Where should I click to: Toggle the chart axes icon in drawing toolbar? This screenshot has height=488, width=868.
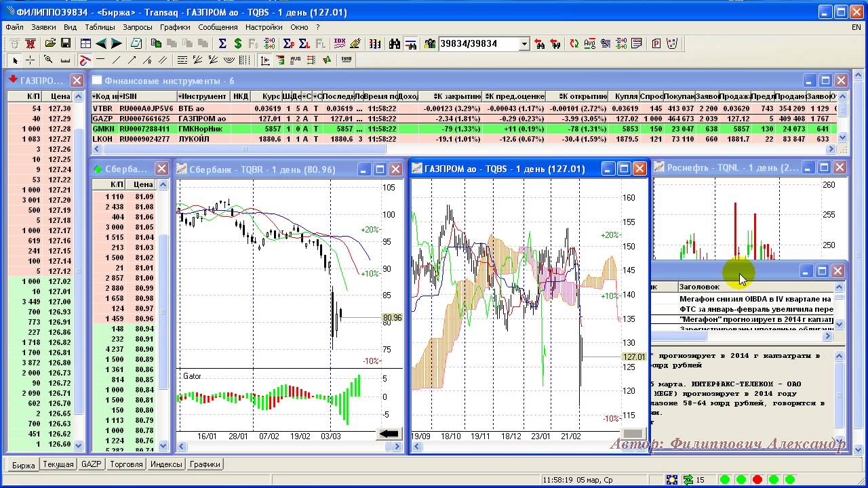pos(265,60)
